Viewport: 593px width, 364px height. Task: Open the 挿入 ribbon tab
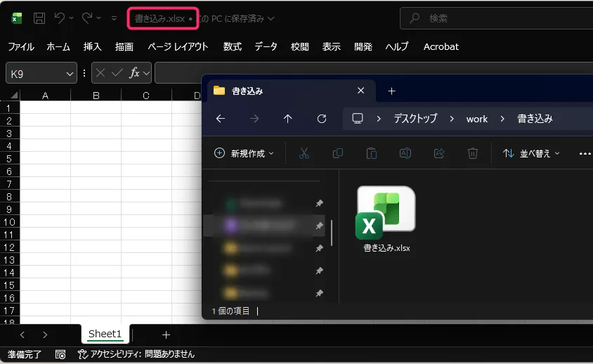click(x=93, y=46)
